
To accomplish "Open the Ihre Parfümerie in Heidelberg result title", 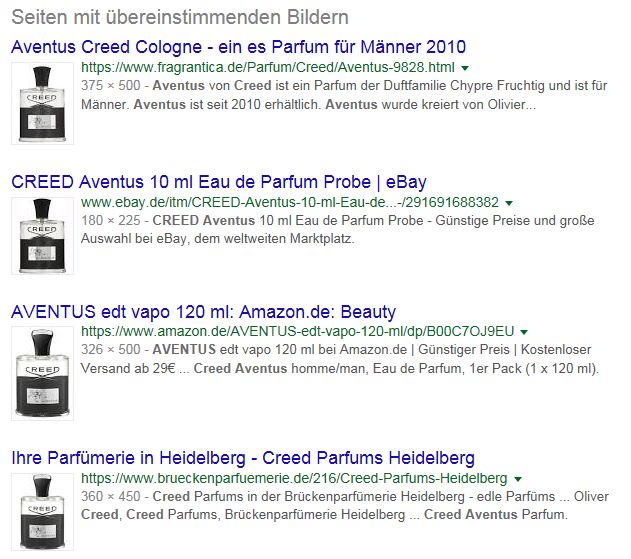I will coord(243,458).
